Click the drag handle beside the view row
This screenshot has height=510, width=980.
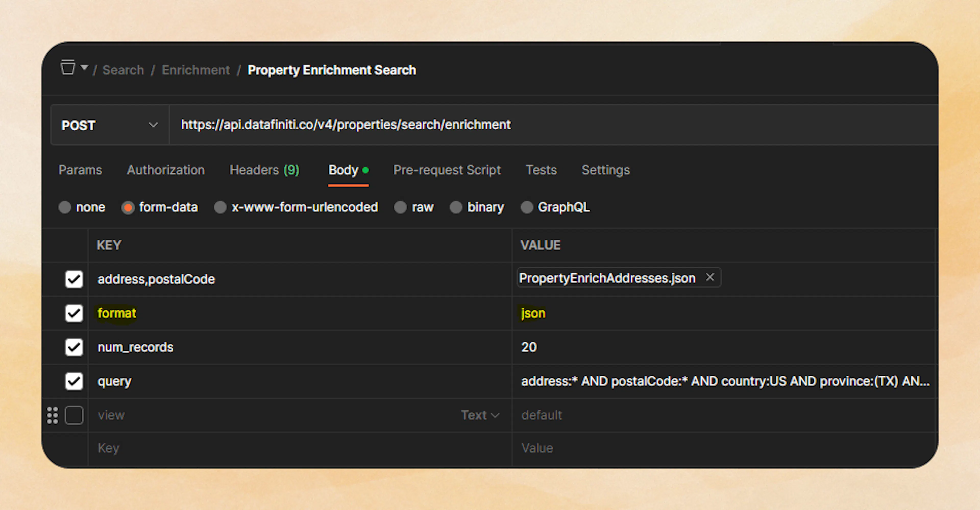click(x=53, y=415)
